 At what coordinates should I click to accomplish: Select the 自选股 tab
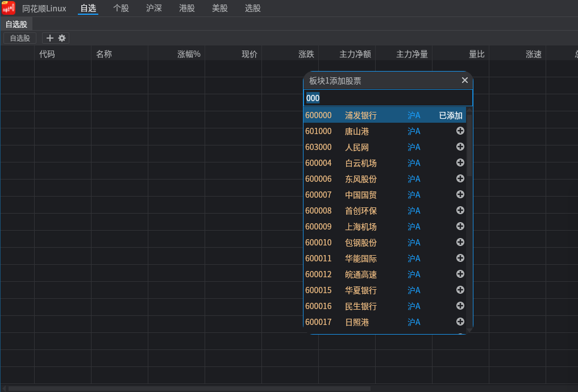[16, 24]
